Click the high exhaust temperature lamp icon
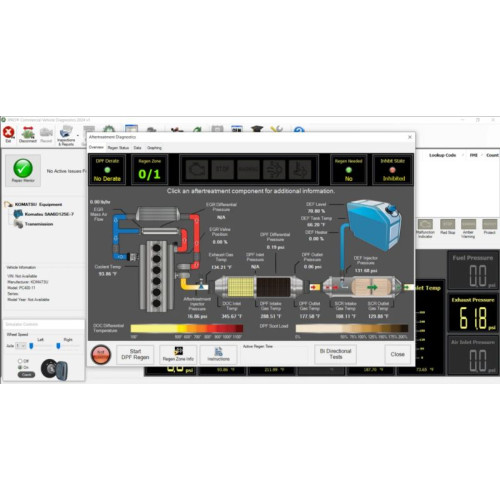Image resolution: width=500 pixels, height=500 pixels. [x=300, y=170]
